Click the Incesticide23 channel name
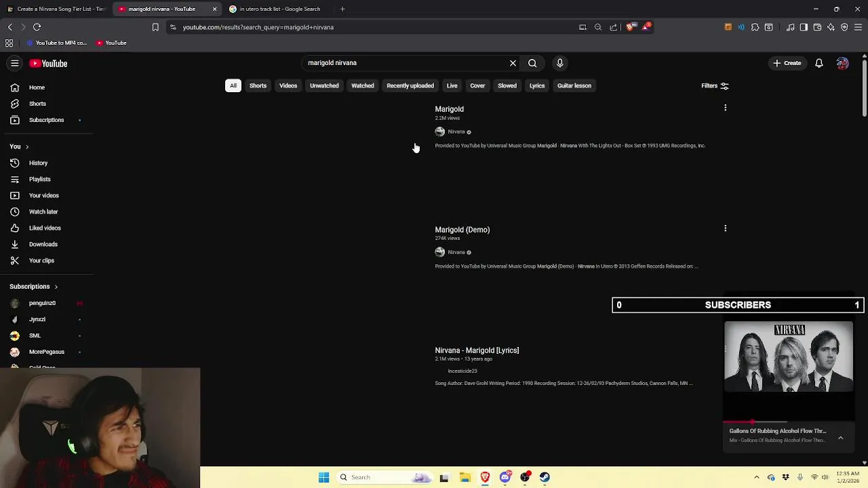Screen dimensions: 868x488 (462, 371)
